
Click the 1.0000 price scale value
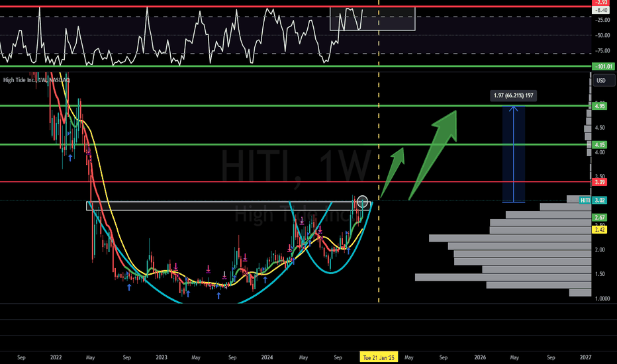[x=602, y=298]
